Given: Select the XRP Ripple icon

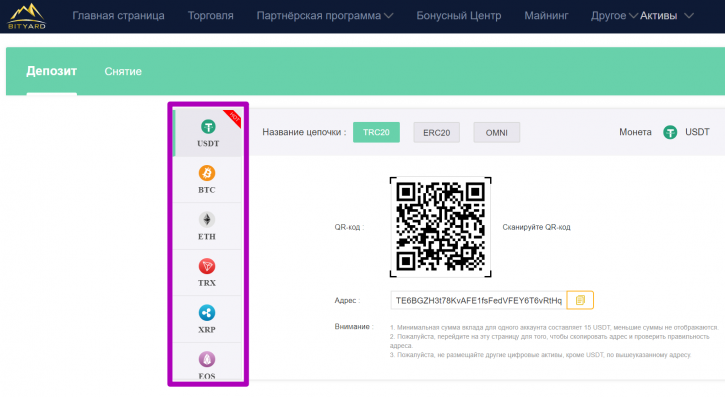Looking at the screenshot, I should [207, 313].
